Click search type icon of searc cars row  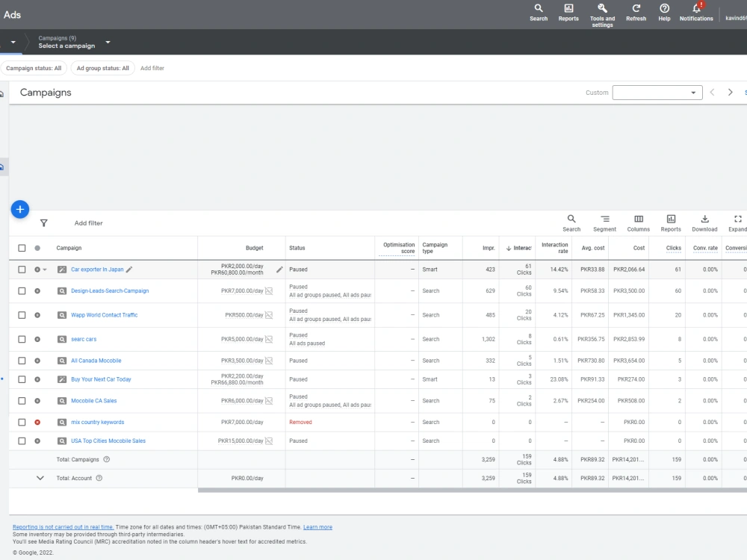coord(62,340)
